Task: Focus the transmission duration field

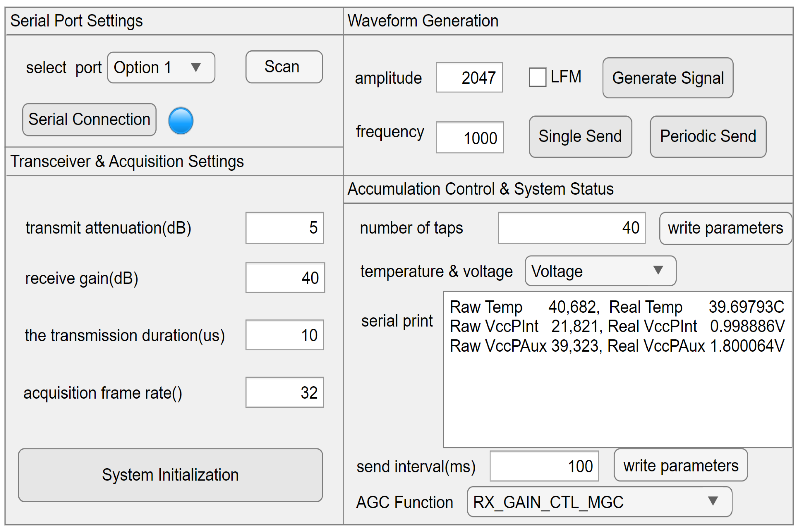Action: tap(284, 335)
